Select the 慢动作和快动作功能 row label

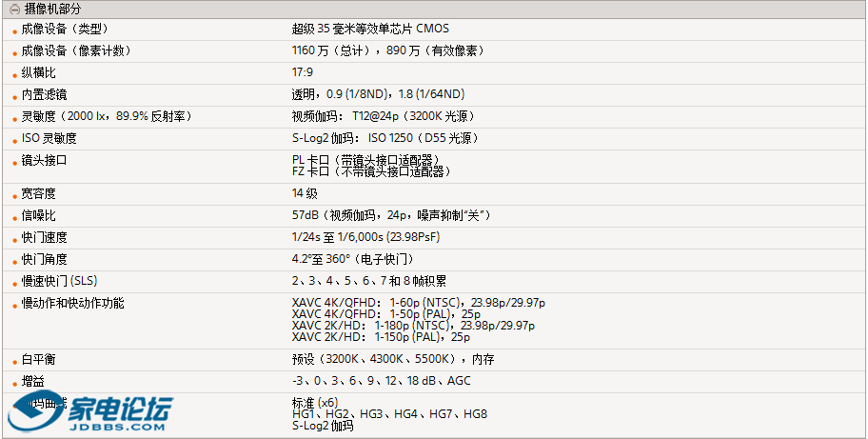[x=72, y=303]
